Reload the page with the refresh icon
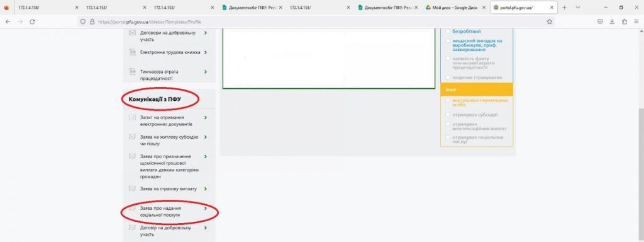Screen dimensions: 644x242 32,22
